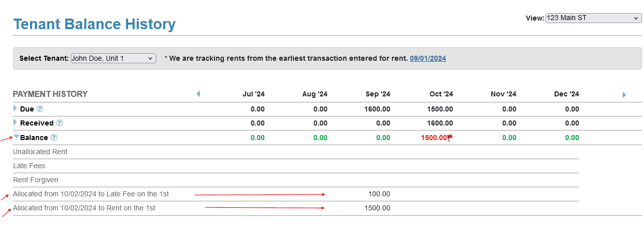Click the help icon beside Received
The width and height of the screenshot is (644, 242).
[x=59, y=123]
